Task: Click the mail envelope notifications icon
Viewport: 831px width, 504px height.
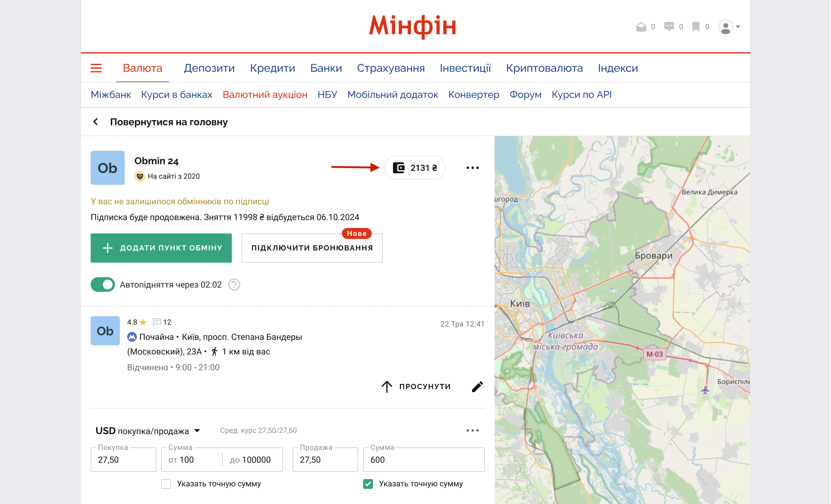Action: pyautogui.click(x=641, y=27)
